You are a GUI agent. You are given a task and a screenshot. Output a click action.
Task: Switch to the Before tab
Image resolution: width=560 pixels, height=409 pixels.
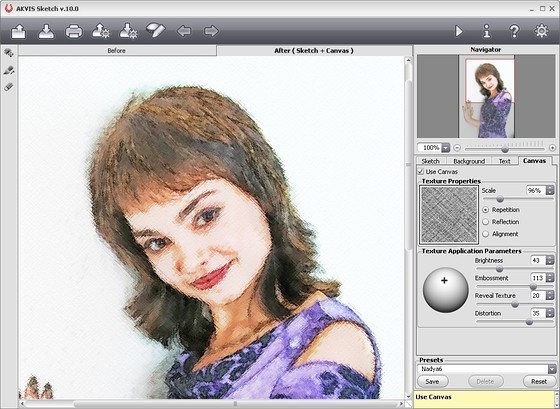point(116,51)
